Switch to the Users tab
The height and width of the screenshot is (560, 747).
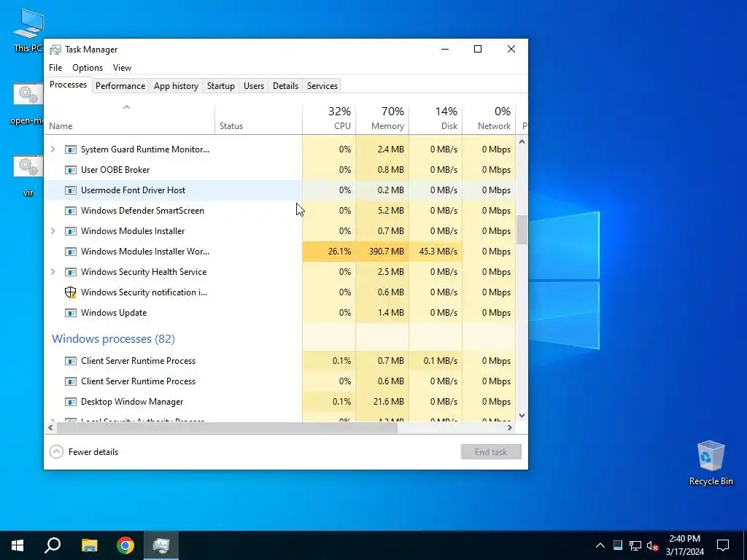point(253,86)
